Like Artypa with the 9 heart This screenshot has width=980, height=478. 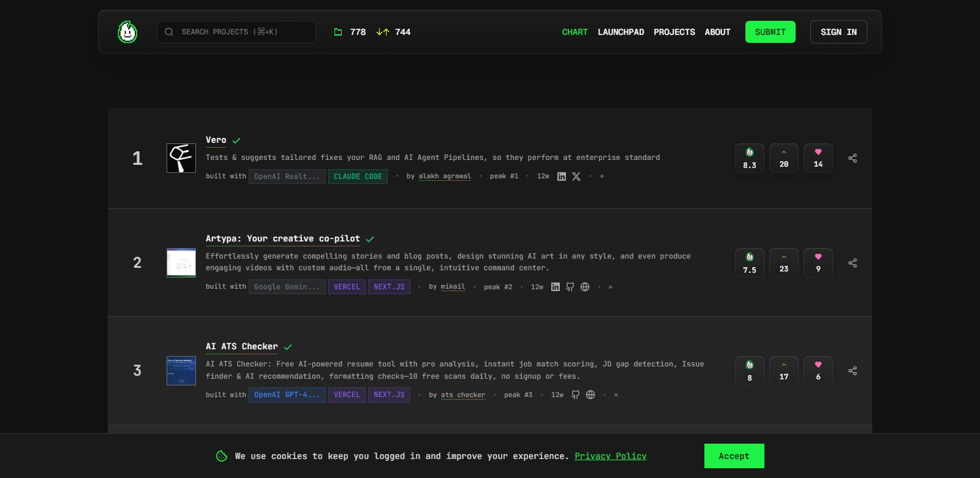pos(818,263)
